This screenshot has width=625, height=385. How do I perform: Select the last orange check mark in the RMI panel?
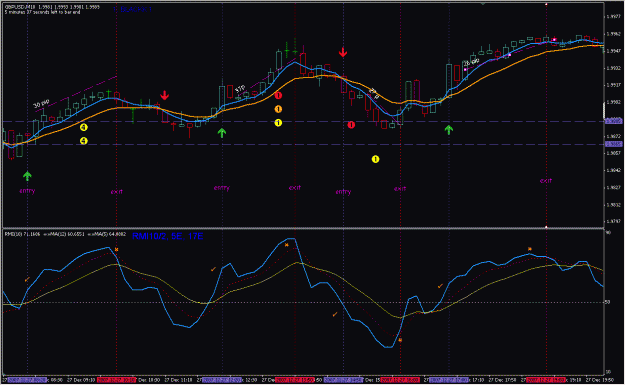pos(440,286)
